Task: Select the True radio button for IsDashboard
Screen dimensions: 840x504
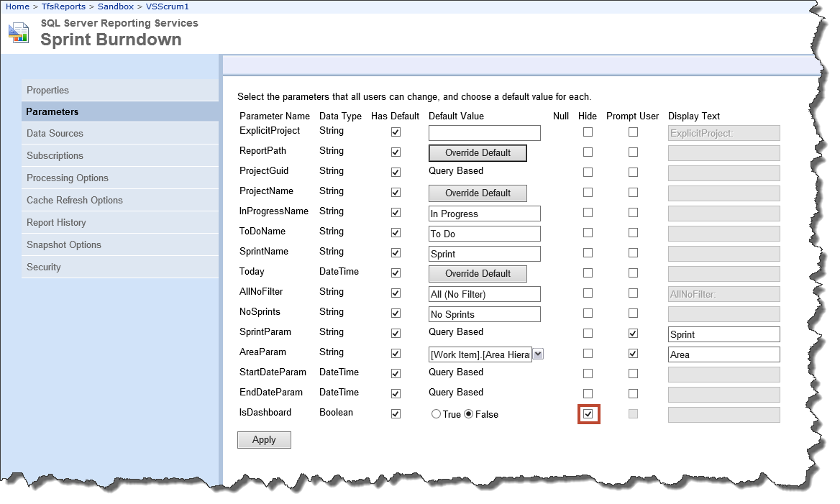Action: point(435,415)
